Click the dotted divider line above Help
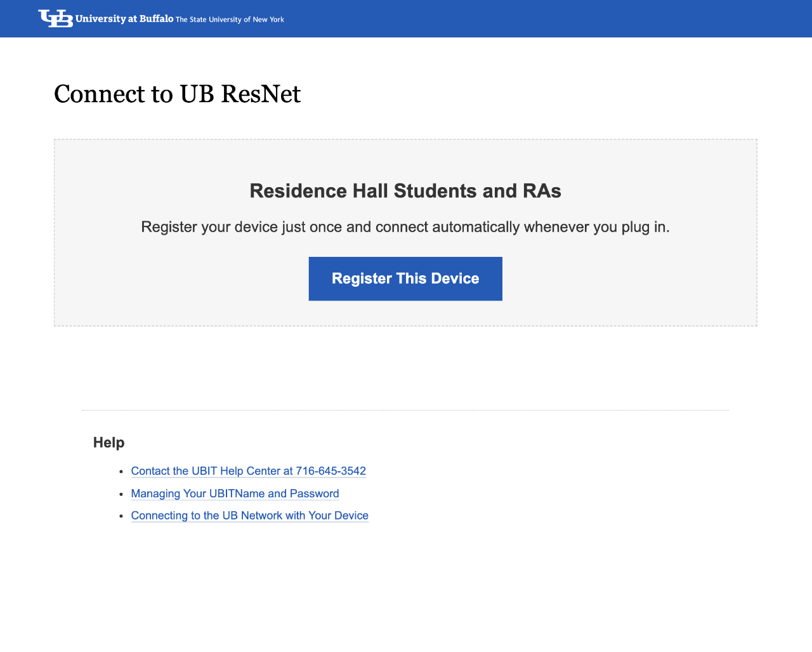The image size is (812, 652). coord(405,410)
